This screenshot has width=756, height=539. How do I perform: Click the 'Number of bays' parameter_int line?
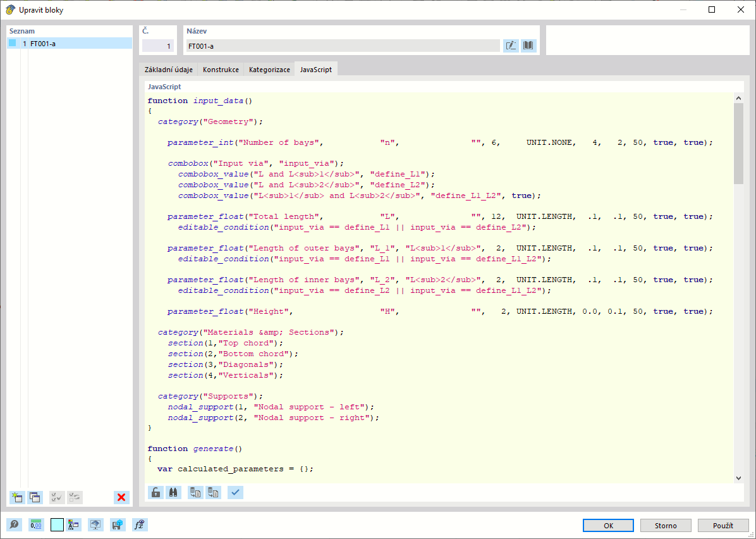coord(440,143)
